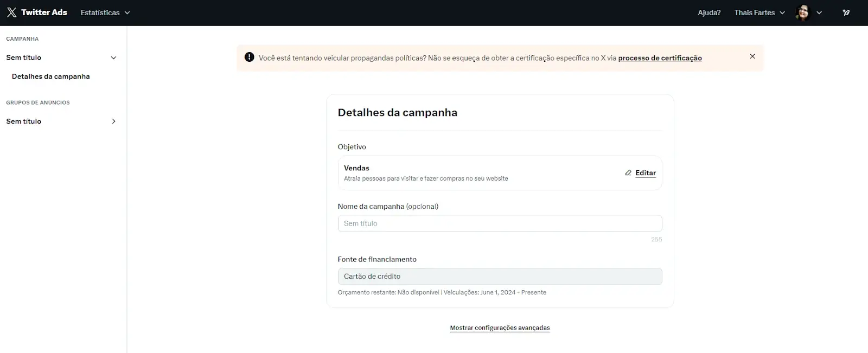Click Editar to change the objective
Viewport: 868px width, 353px height.
[x=646, y=173]
